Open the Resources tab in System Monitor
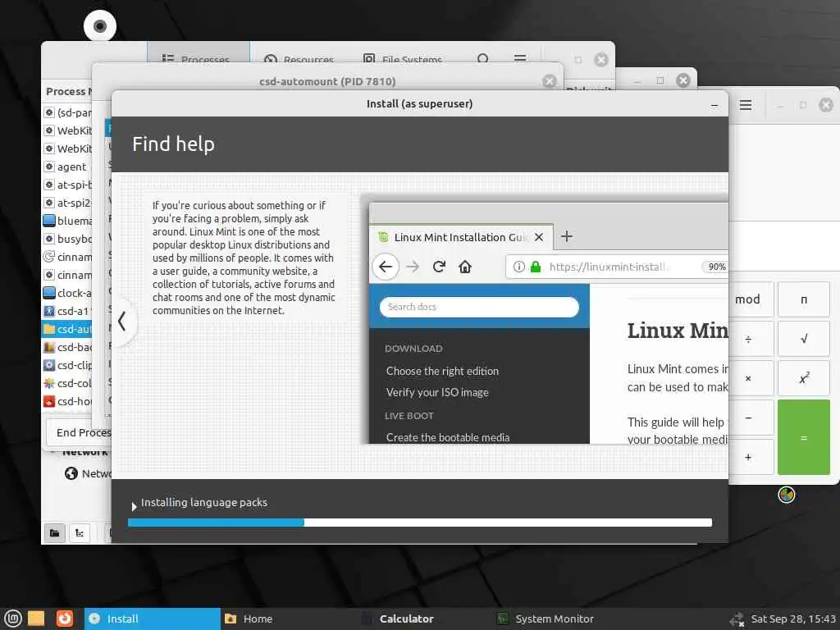 [300, 59]
